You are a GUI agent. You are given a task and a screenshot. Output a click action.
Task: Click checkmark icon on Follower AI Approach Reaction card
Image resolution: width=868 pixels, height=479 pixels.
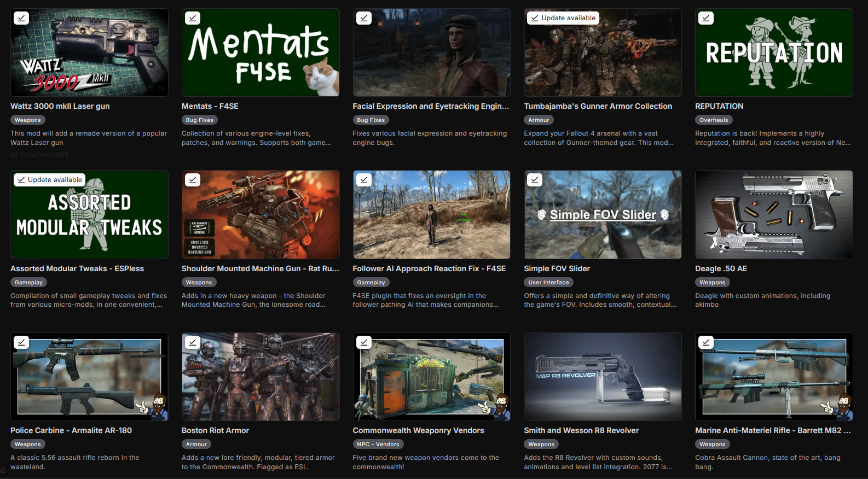364,180
